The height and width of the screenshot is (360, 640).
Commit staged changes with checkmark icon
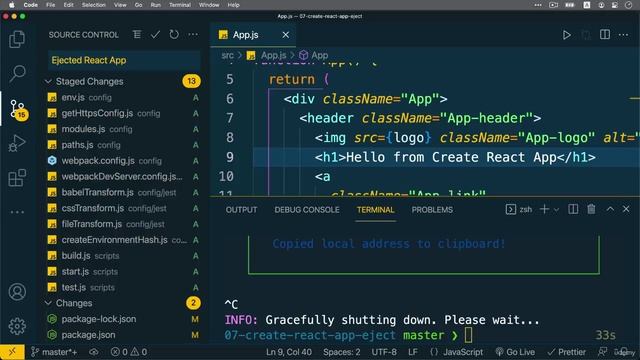(155, 35)
